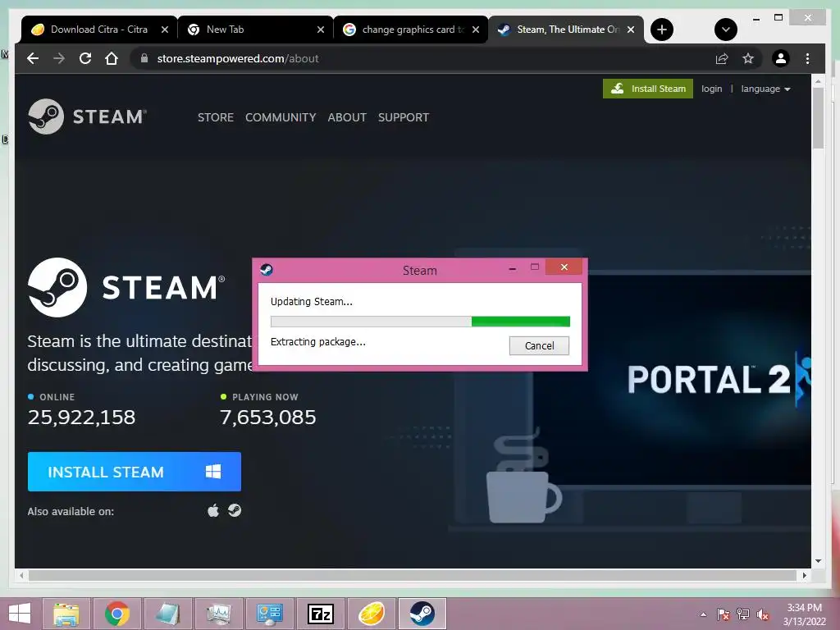Reload the Steam page
The image size is (840, 630).
(x=85, y=58)
